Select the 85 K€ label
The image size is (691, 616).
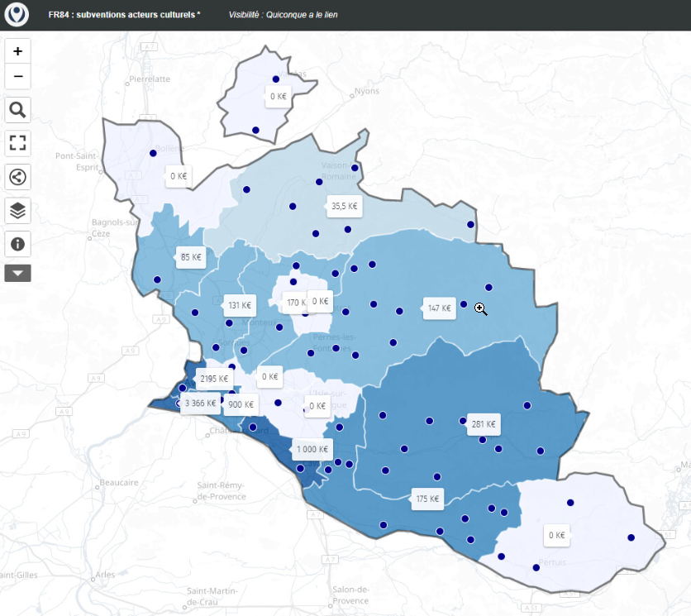[190, 257]
